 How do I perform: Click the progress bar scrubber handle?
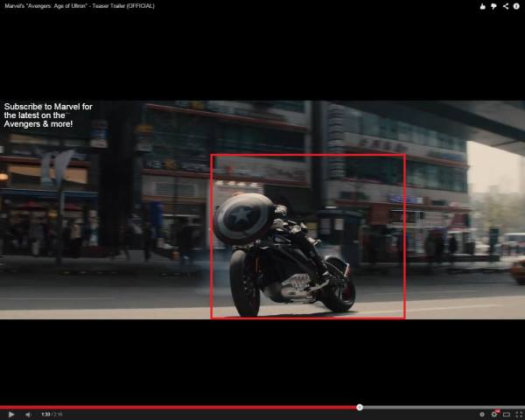(x=360, y=407)
